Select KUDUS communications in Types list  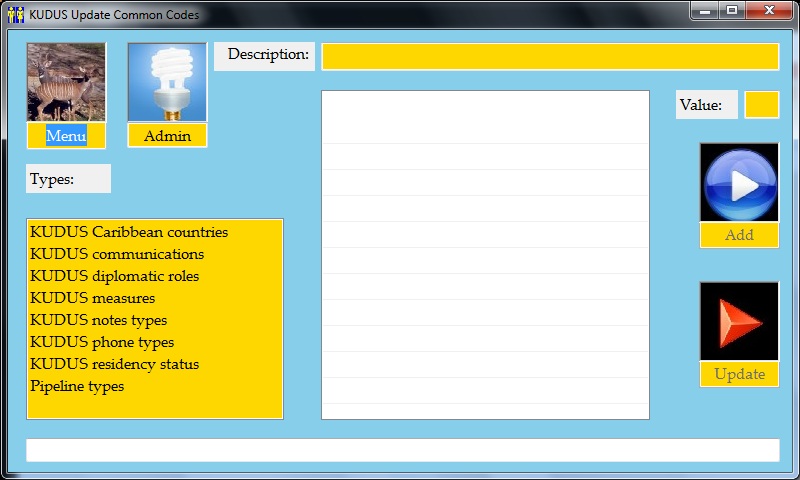117,254
